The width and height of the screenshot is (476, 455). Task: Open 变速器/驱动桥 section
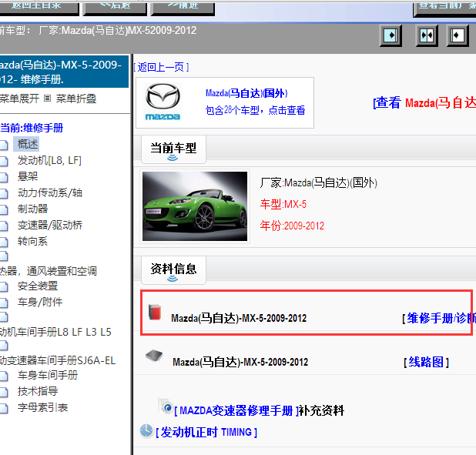[50, 226]
